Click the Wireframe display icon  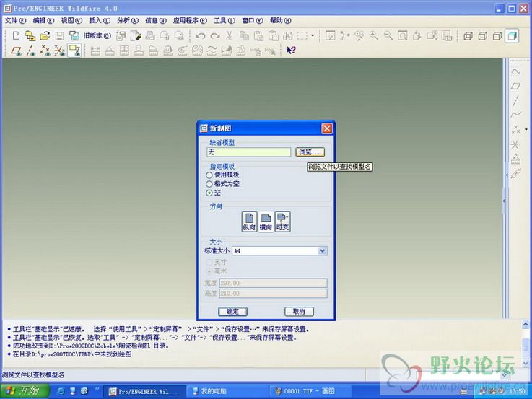(x=468, y=35)
